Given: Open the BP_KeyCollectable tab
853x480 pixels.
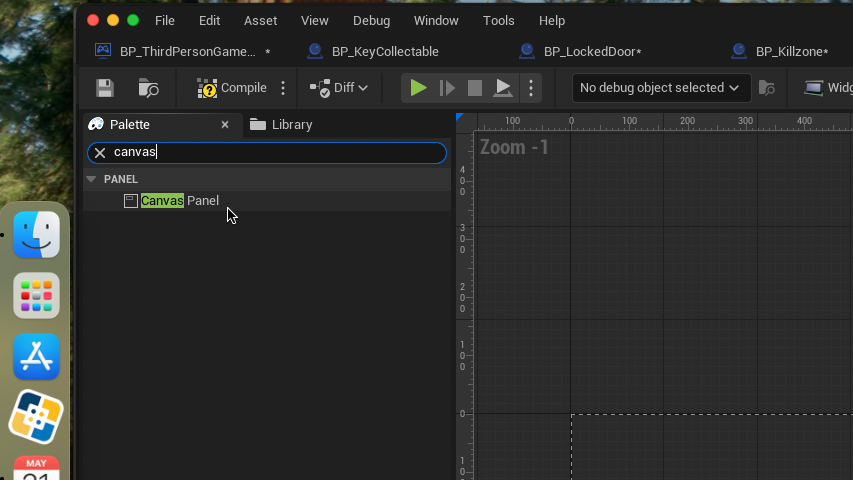Looking at the screenshot, I should tap(385, 52).
